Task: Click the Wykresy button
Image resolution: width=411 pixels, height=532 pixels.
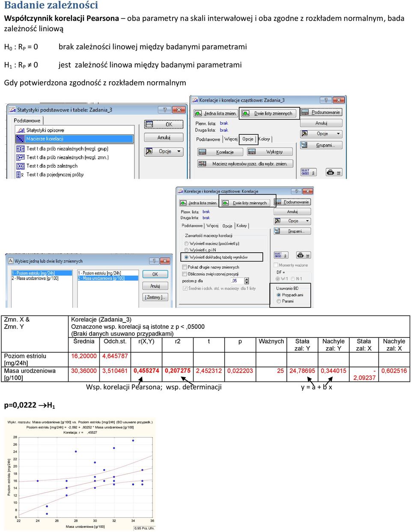Action: pyautogui.click(x=269, y=152)
